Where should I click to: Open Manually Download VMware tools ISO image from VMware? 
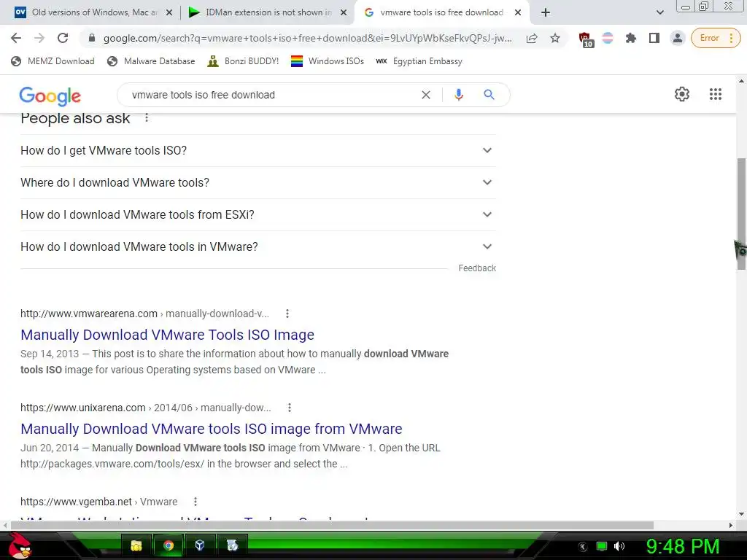pos(211,429)
